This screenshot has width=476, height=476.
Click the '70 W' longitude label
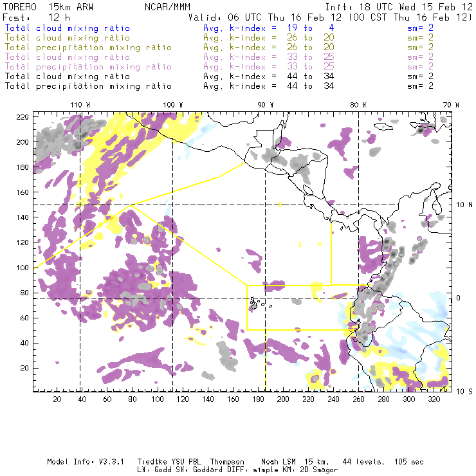[x=451, y=105]
